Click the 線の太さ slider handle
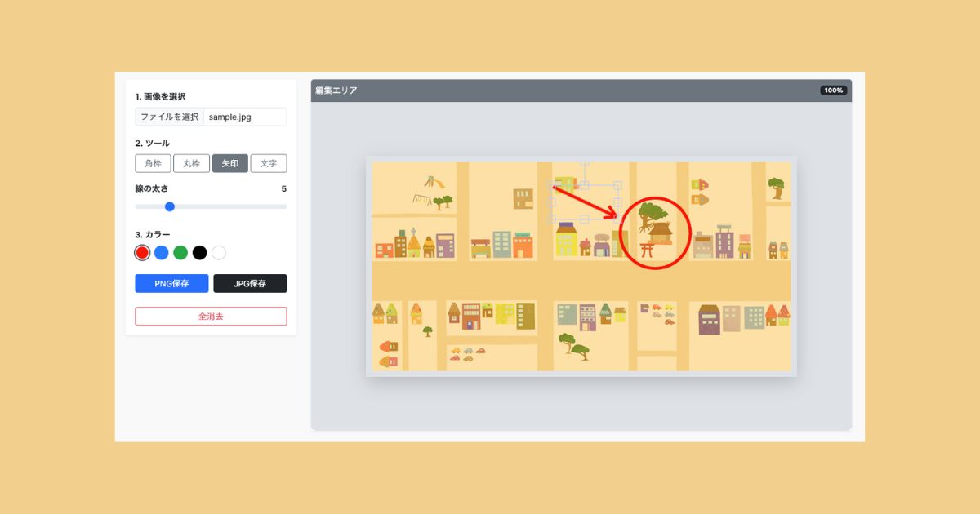Image resolution: width=980 pixels, height=514 pixels. [x=170, y=206]
